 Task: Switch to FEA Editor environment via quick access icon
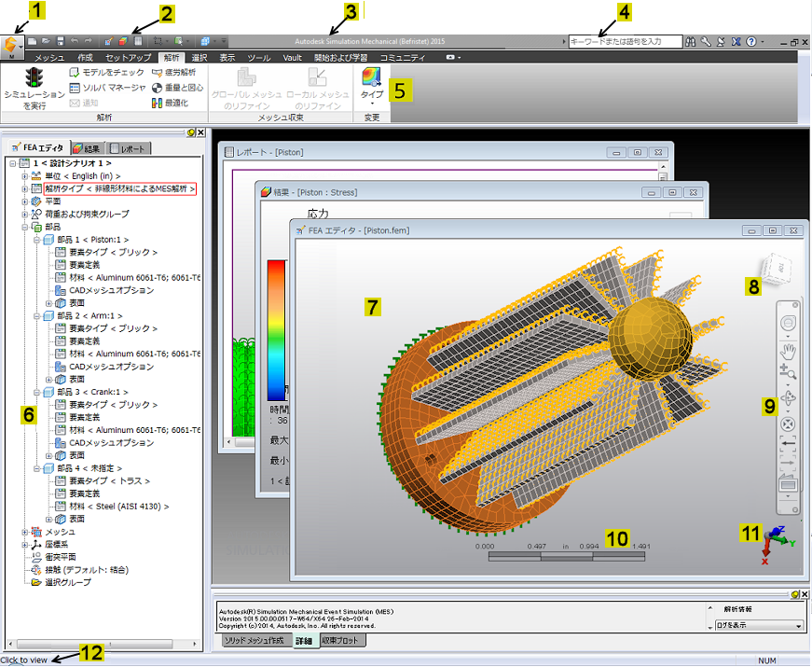pyautogui.click(x=108, y=41)
